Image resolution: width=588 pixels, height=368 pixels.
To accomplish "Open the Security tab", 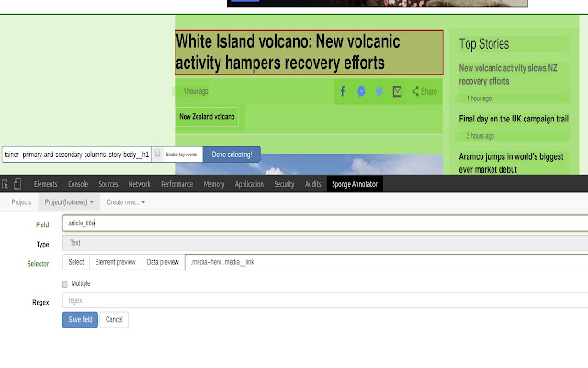I will pyautogui.click(x=284, y=184).
